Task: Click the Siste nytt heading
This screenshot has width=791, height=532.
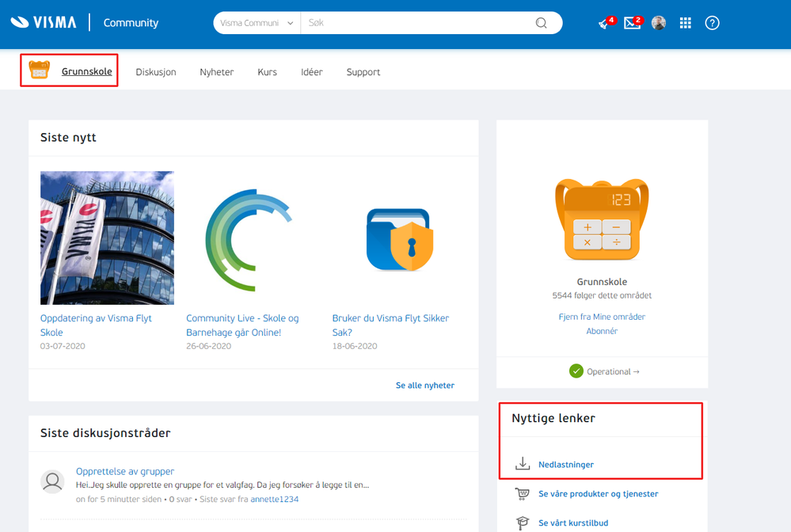Action: pos(68,137)
